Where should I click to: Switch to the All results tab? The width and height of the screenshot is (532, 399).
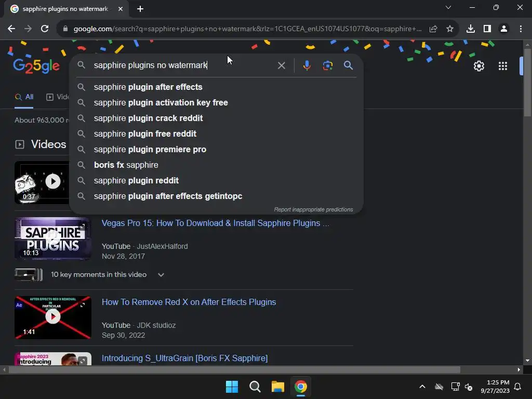tap(24, 97)
